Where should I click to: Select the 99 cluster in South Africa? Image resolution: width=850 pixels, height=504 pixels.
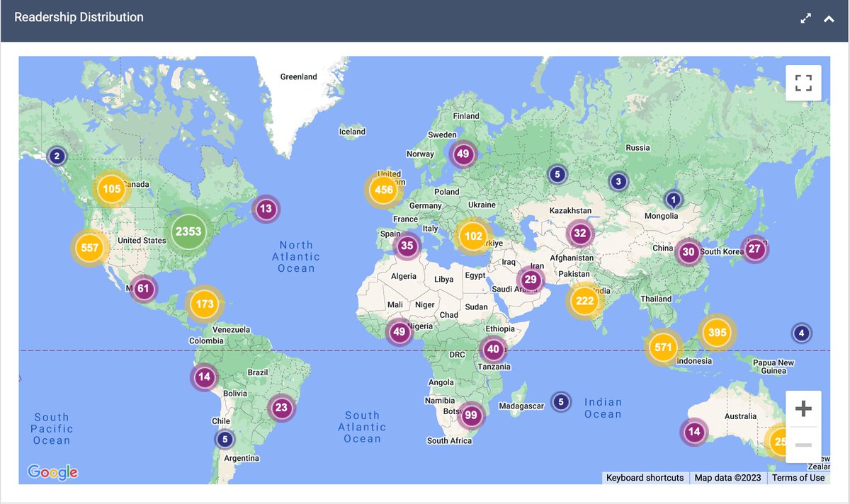pos(471,416)
